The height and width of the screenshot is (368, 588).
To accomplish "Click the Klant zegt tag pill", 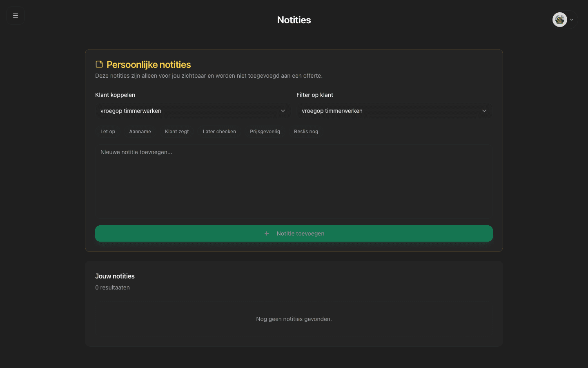I will [x=177, y=131].
